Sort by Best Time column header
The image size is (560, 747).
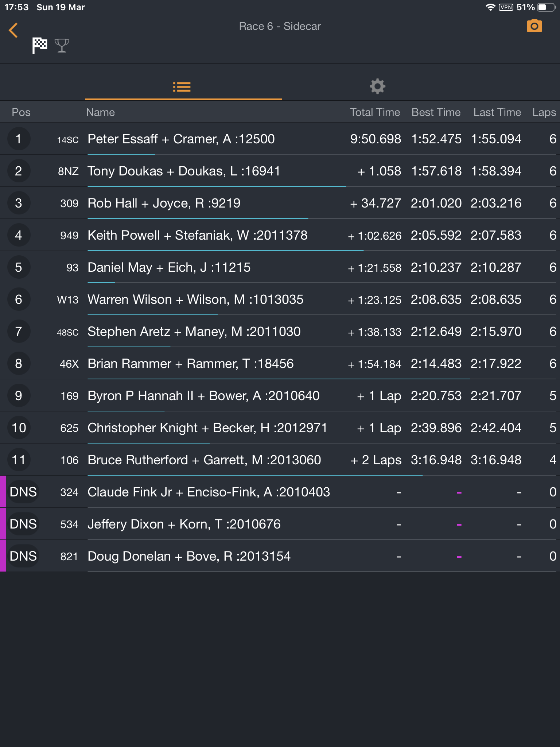(436, 112)
